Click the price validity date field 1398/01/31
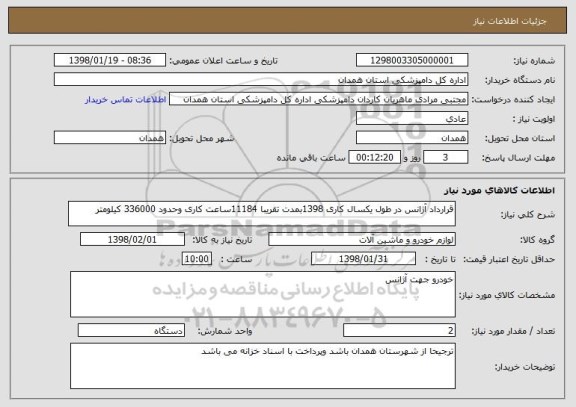Viewport: 576px width, 407px height. point(363,259)
